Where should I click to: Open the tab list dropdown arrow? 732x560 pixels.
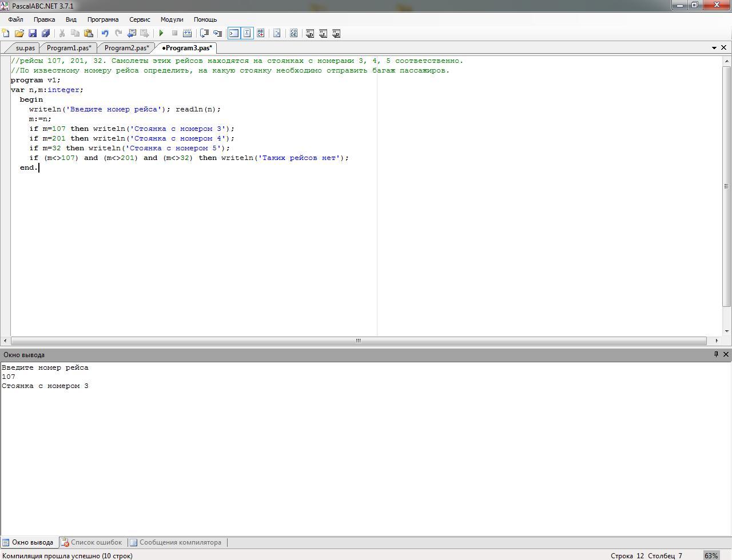(x=714, y=48)
